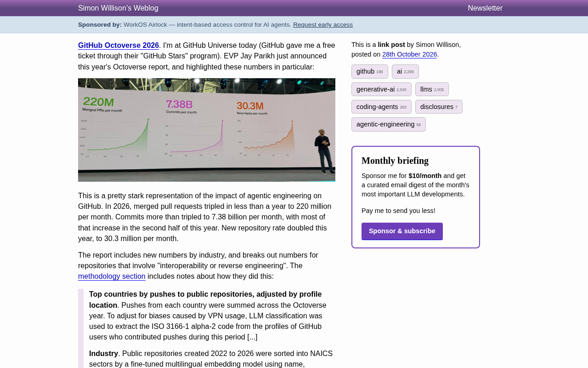Viewport: 588px width, 368px height.
Task: Open the Newsletter link in header
Action: pyautogui.click(x=485, y=8)
